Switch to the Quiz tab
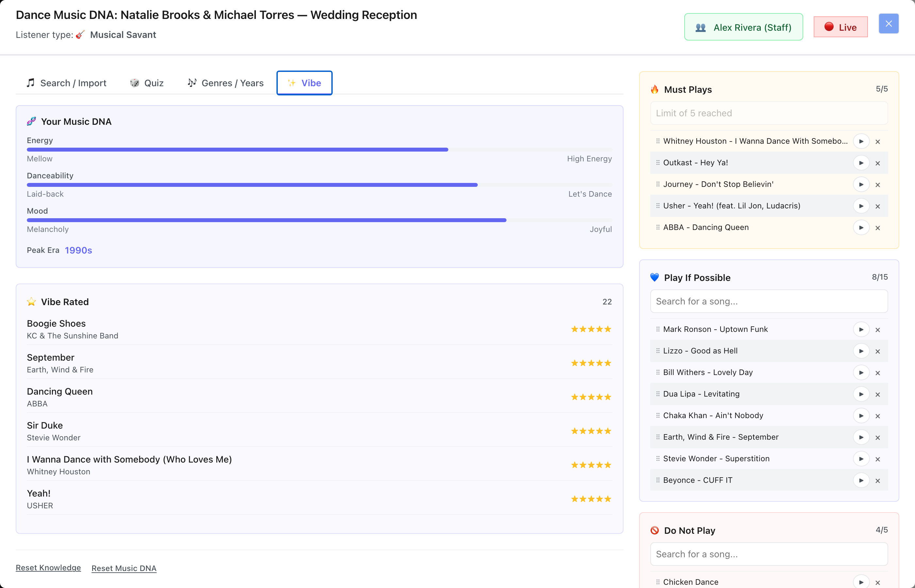The width and height of the screenshot is (915, 588). click(x=147, y=83)
